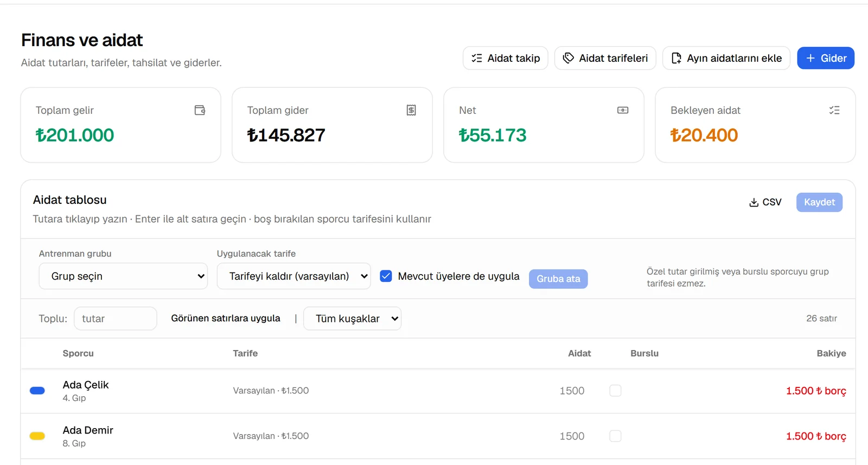
Task: Click the Bakiye column header
Action: coord(831,353)
